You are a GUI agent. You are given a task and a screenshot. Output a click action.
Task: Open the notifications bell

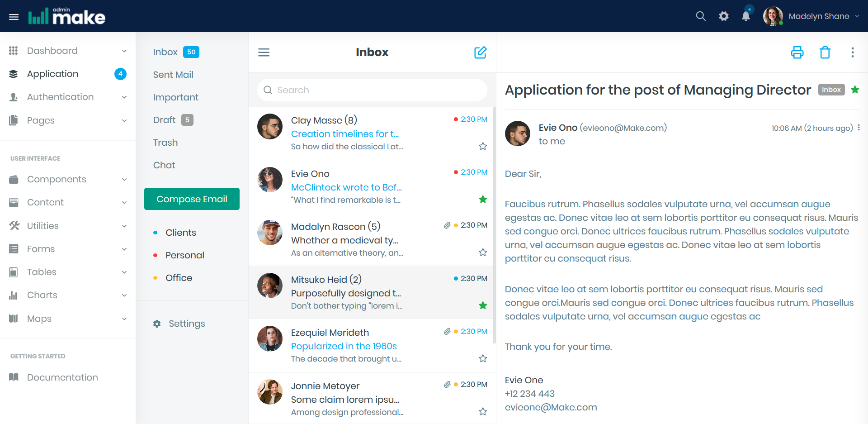(746, 16)
